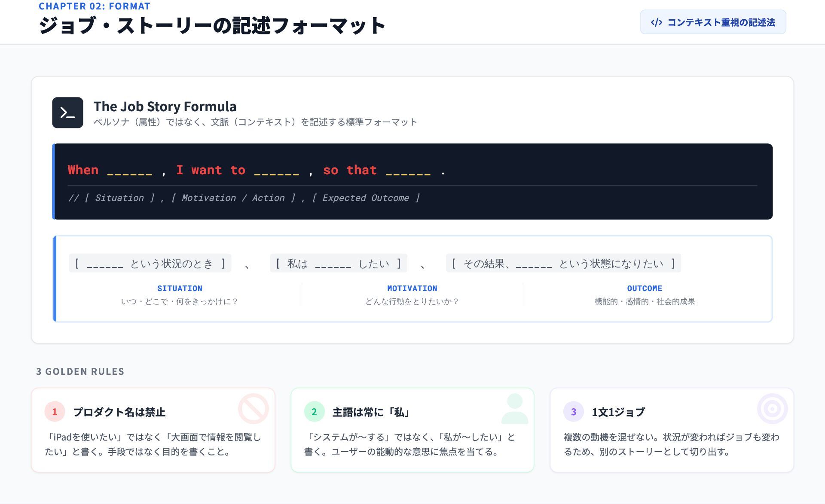This screenshot has height=504, width=825.
Task: Click the red number 1 badge
Action: coord(55,412)
